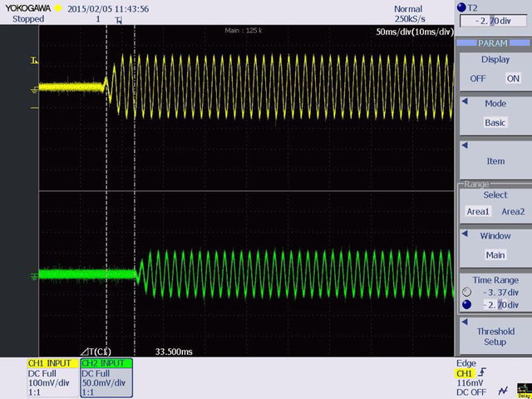Click the trigger position marker above the graticule
The height and width of the screenshot is (399, 532).
tap(119, 19)
